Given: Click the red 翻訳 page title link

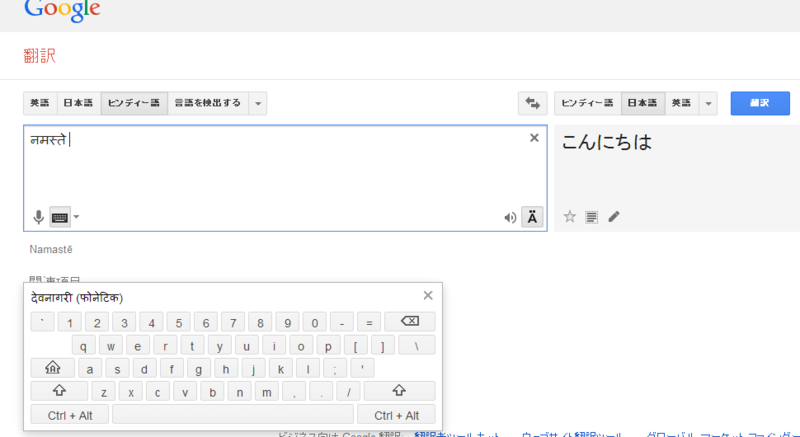Looking at the screenshot, I should click(x=40, y=56).
